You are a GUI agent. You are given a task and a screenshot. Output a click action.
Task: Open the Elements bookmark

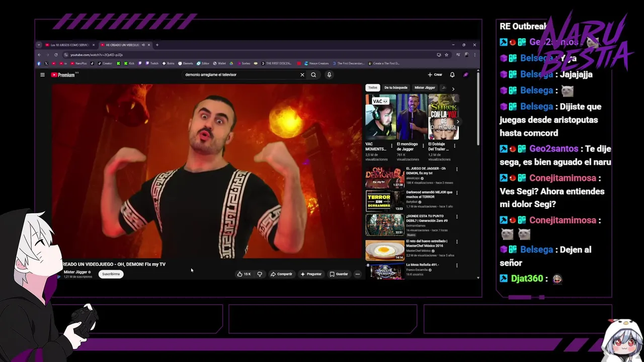tap(186, 63)
